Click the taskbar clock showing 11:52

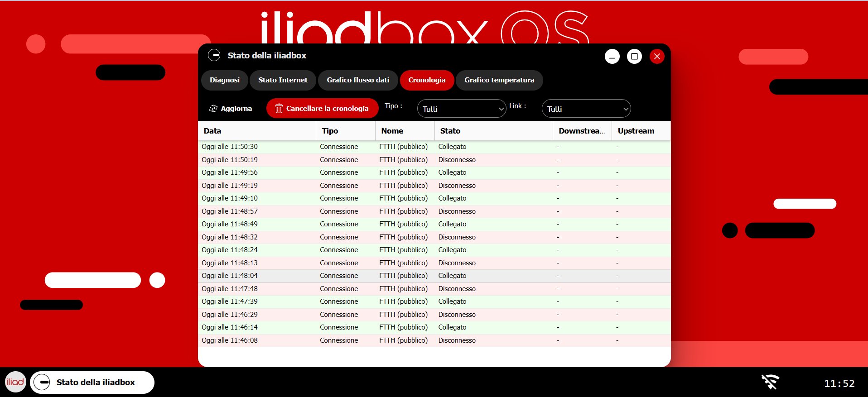coord(839,383)
